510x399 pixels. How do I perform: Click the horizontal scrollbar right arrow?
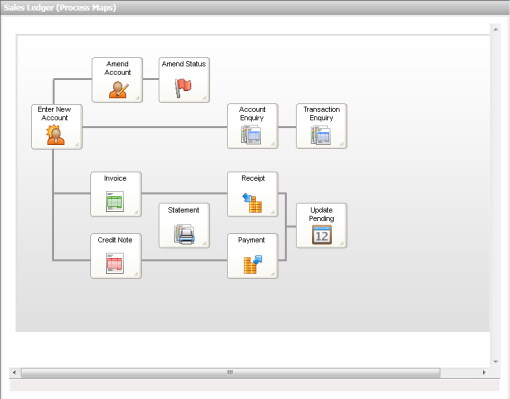click(x=484, y=372)
